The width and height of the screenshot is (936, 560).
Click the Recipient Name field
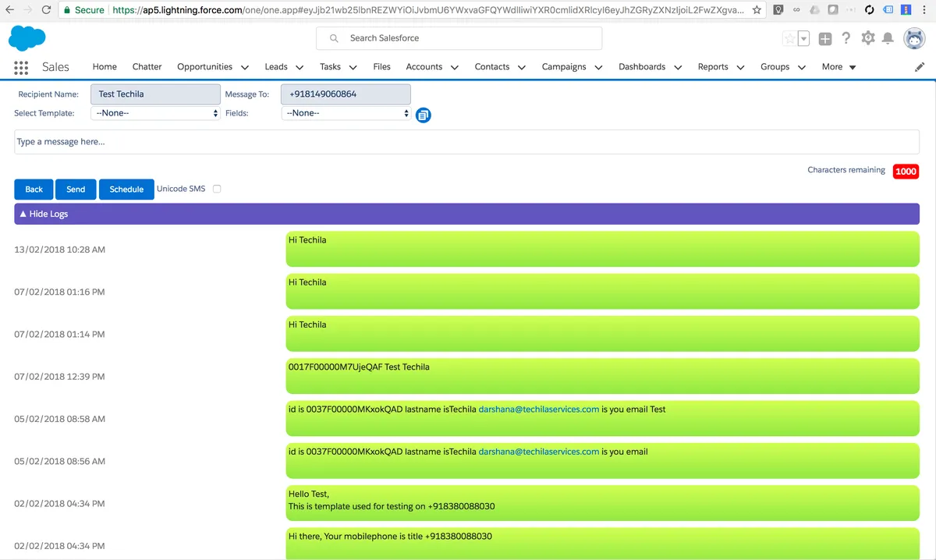(x=156, y=94)
